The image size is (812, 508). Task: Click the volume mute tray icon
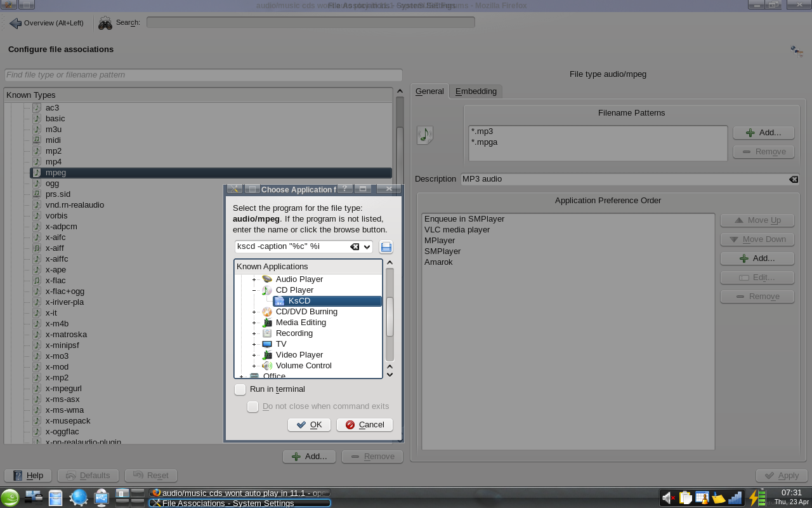coord(669,498)
